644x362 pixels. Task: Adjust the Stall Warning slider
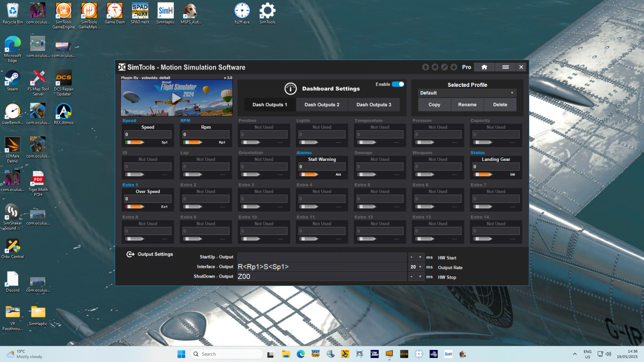309,175
